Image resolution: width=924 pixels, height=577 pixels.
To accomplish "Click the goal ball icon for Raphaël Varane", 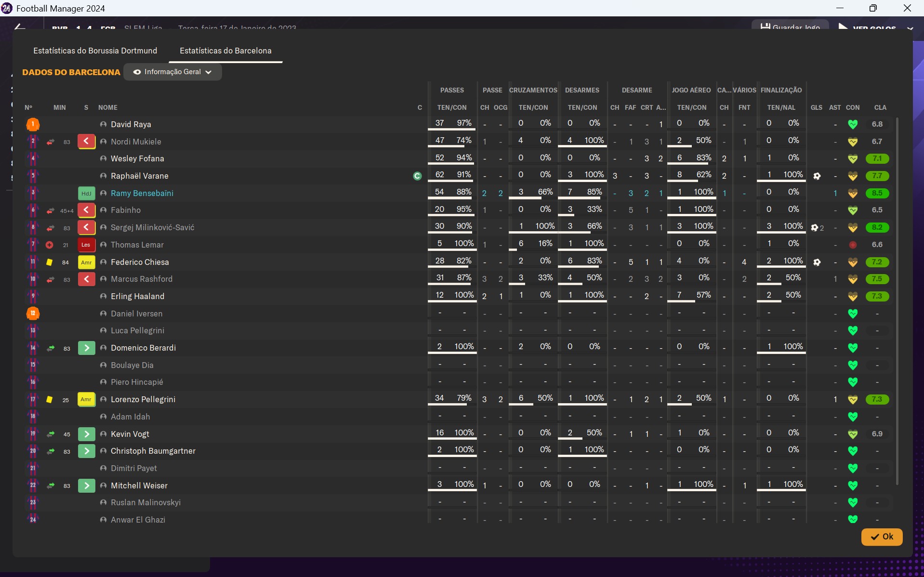I will point(817,176).
